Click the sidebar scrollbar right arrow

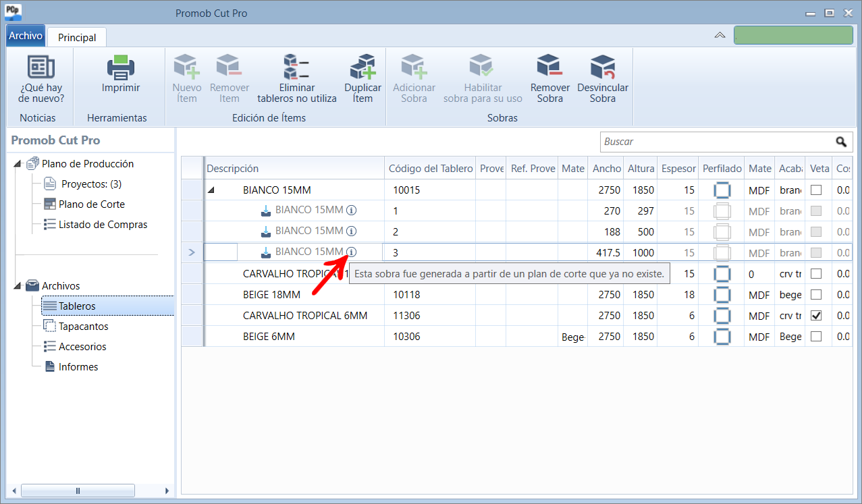click(169, 491)
